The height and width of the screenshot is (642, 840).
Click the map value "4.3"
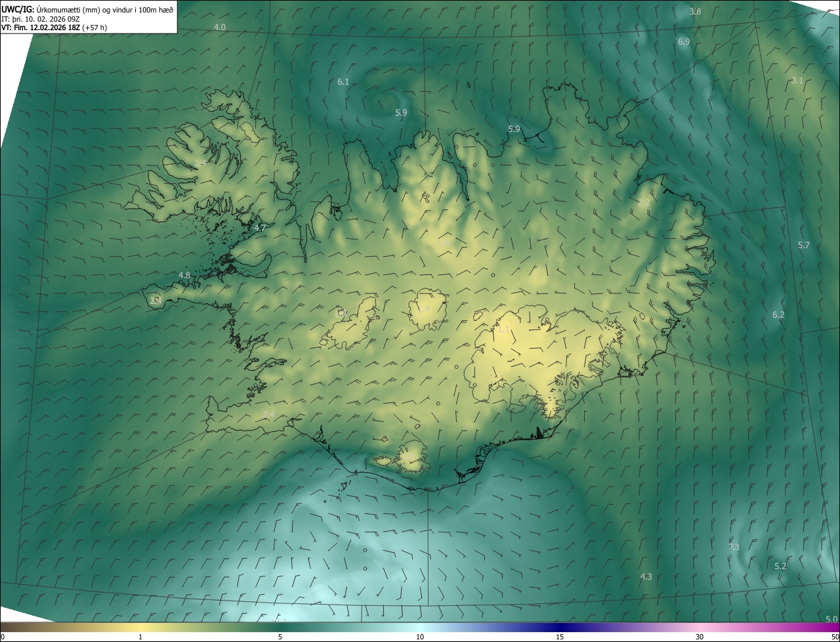coord(646,576)
